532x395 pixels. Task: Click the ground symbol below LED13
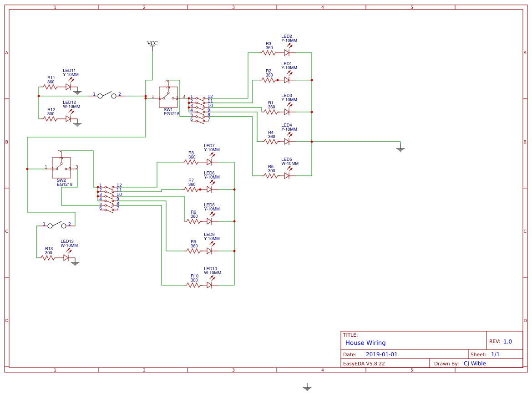coord(75,263)
